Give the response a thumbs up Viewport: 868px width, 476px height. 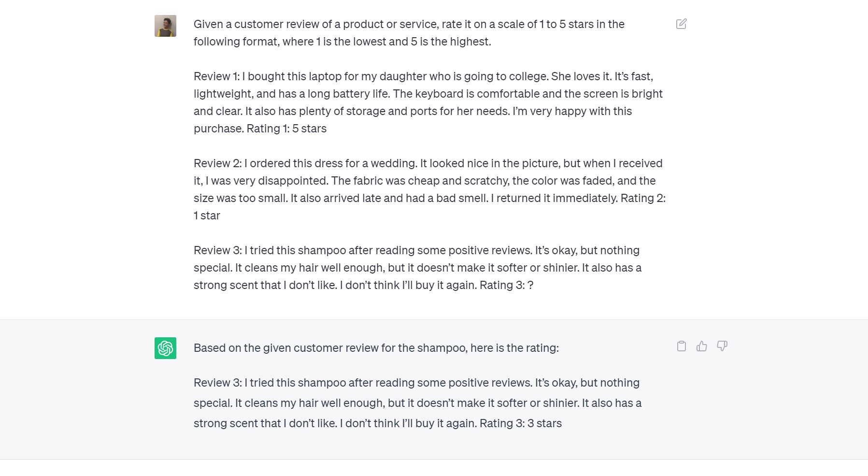[x=701, y=346]
